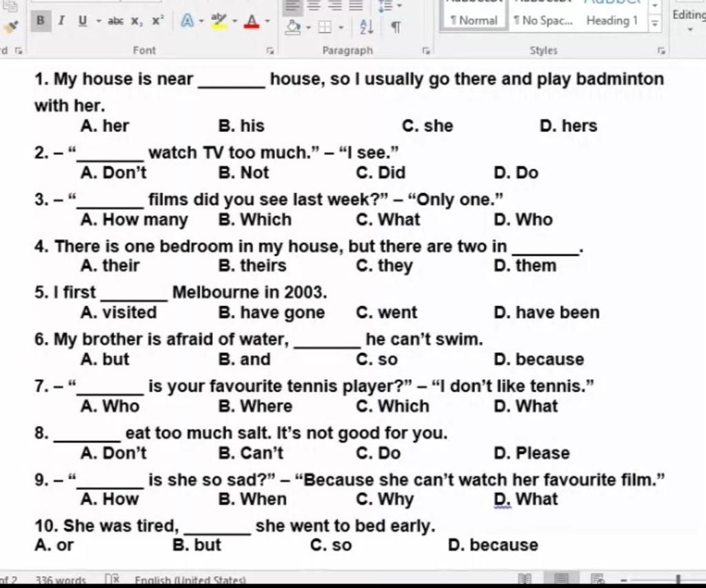The width and height of the screenshot is (706, 588).
Task: Click the 336 words count
Action: pyautogui.click(x=61, y=580)
